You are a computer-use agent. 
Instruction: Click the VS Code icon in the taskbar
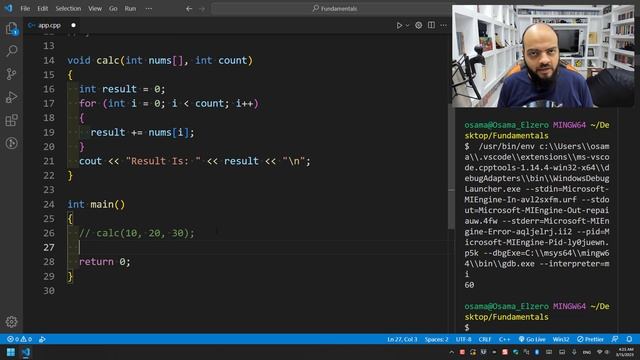26,352
